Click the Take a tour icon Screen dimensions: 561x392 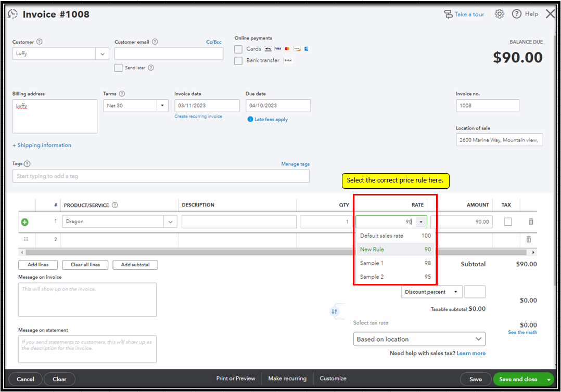tap(448, 14)
